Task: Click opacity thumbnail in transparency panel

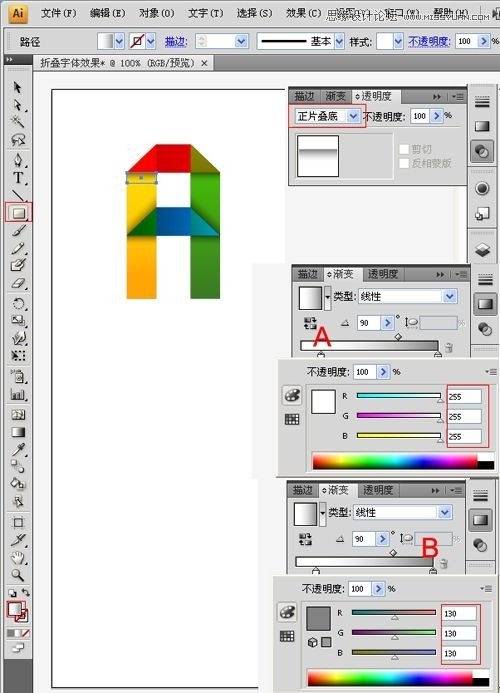Action: (x=318, y=156)
